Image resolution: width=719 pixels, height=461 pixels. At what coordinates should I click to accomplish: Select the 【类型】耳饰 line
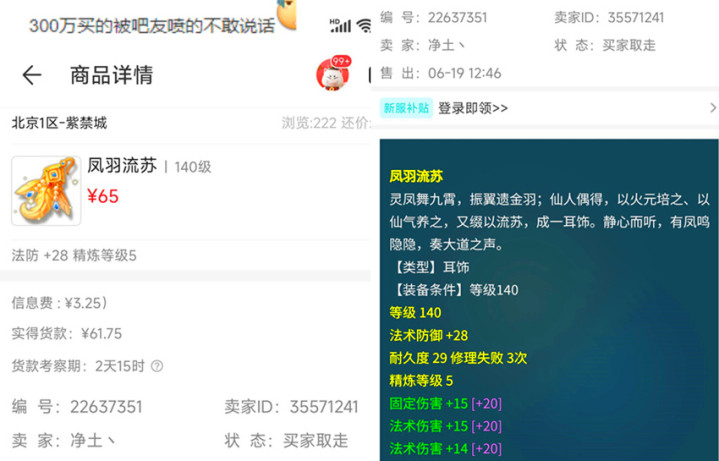429,267
